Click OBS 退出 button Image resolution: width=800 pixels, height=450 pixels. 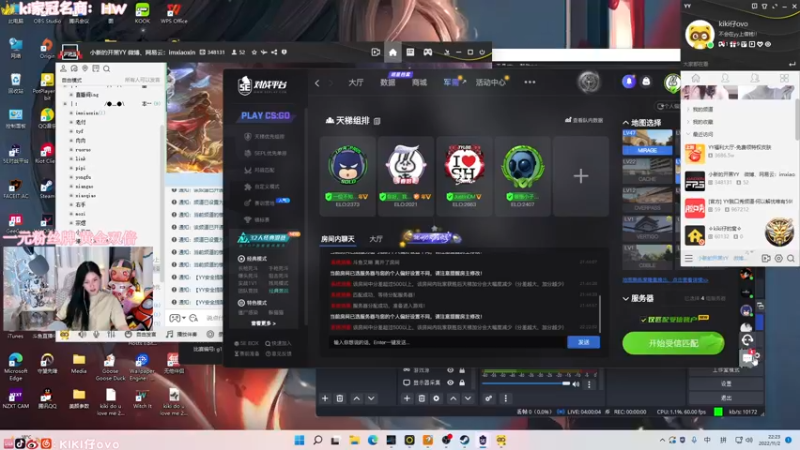(x=726, y=397)
